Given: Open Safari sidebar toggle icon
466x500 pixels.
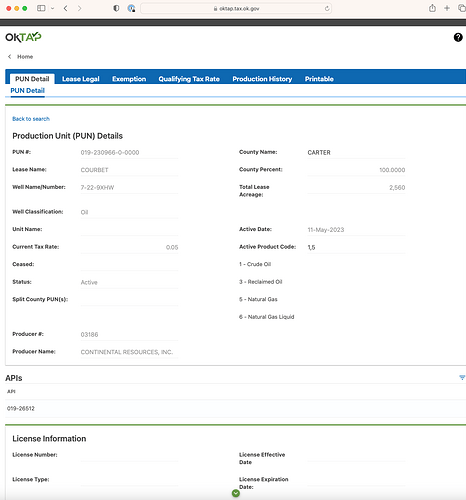Looking at the screenshot, I should [41, 8].
